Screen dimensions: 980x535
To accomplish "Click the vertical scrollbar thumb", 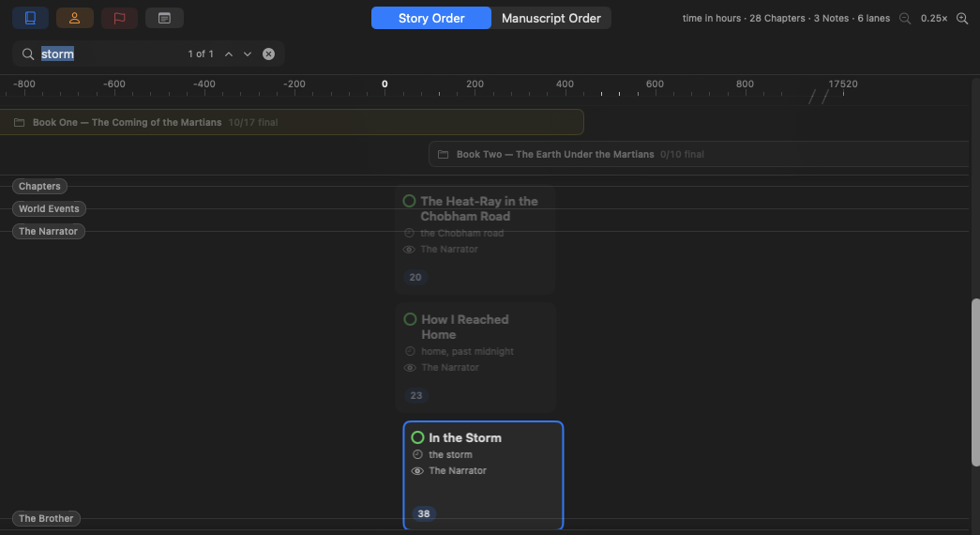I will click(975, 382).
